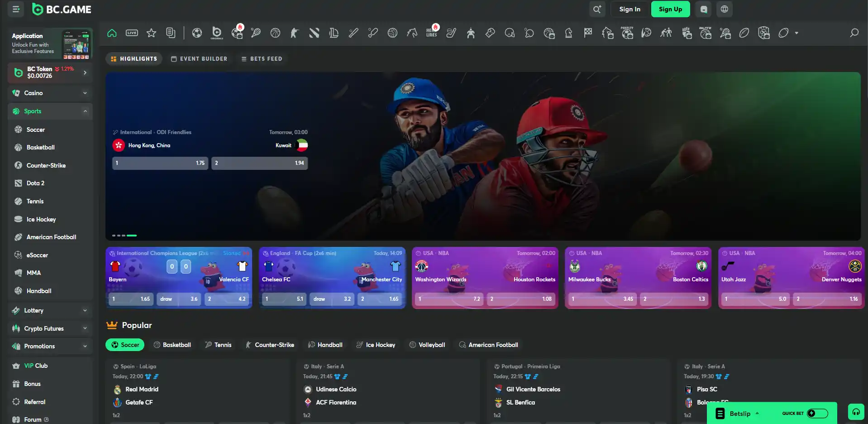Select the volleyball icon in sports bar
Image resolution: width=868 pixels, height=424 pixels.
(x=392, y=33)
